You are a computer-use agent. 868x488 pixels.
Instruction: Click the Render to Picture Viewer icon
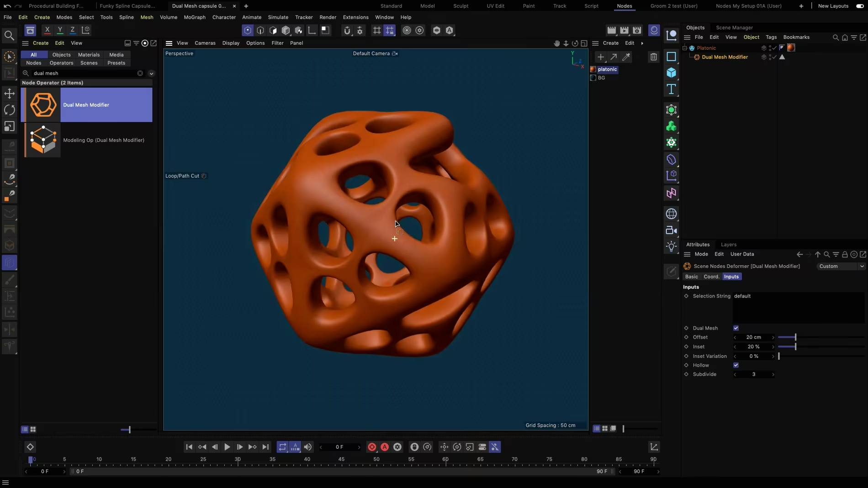pos(624,30)
